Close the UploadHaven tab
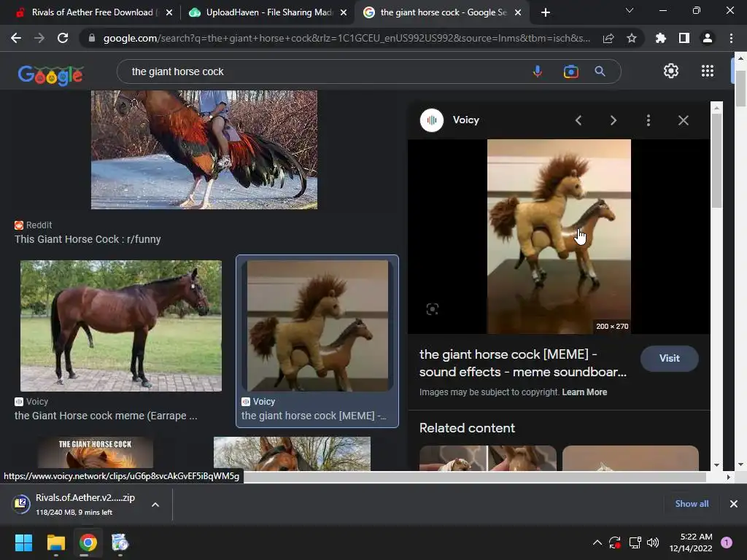Viewport: 747px width, 560px height. pos(344,12)
